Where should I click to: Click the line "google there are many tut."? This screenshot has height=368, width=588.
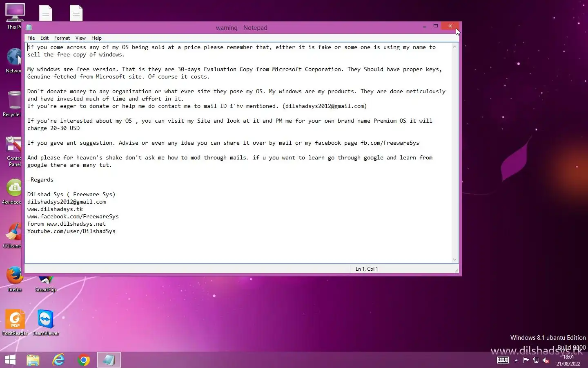coord(70,165)
